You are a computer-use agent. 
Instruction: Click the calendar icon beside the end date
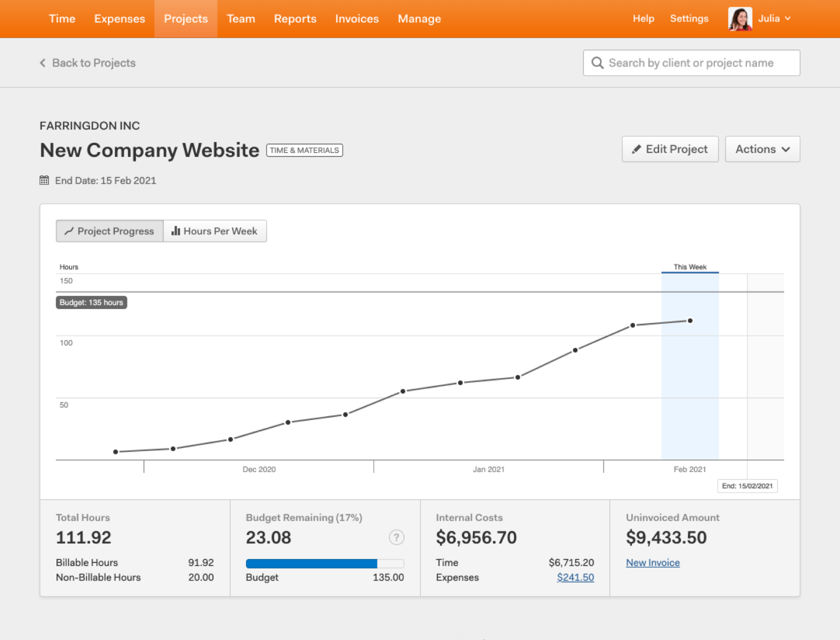(44, 180)
